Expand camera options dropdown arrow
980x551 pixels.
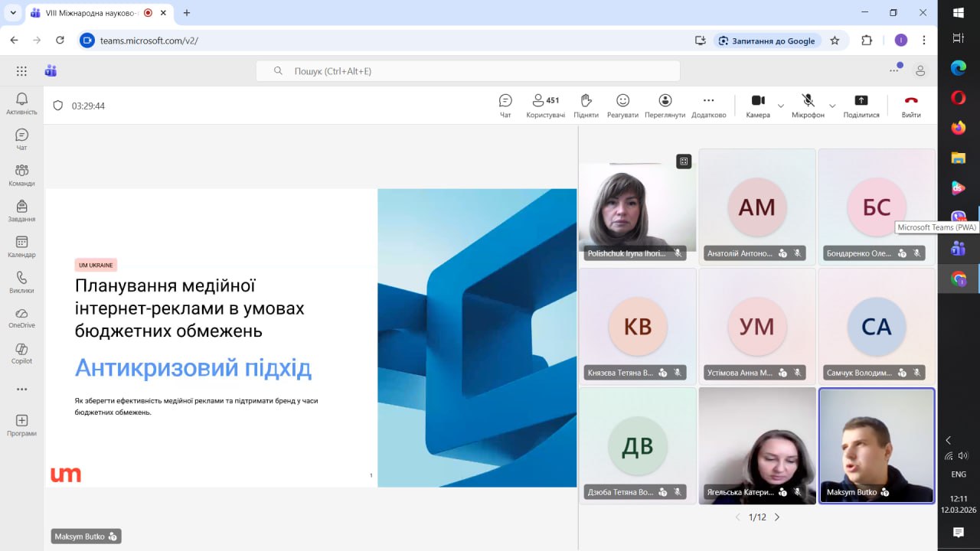click(781, 106)
